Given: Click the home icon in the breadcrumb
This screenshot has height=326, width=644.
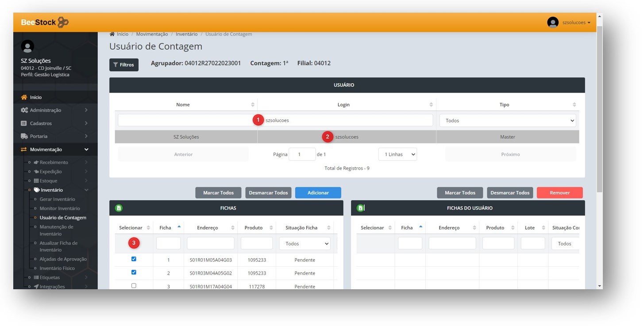Looking at the screenshot, I should coord(112,34).
